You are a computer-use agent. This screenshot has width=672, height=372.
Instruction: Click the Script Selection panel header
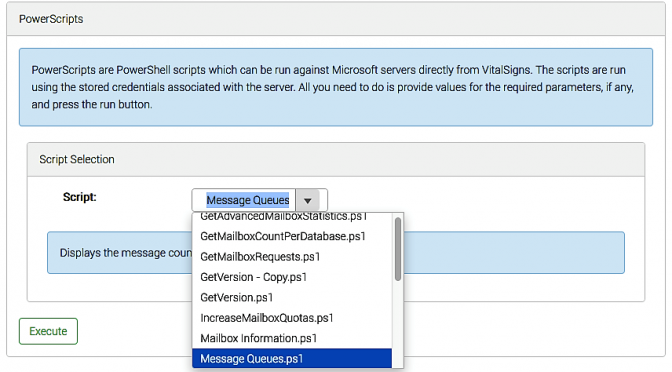tap(336, 159)
